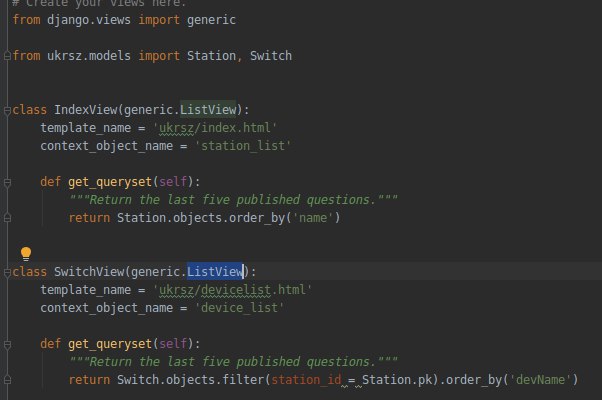Click Switch.objects in the SwitchView return statement
This screenshot has height=400, width=602.
coord(166,380)
